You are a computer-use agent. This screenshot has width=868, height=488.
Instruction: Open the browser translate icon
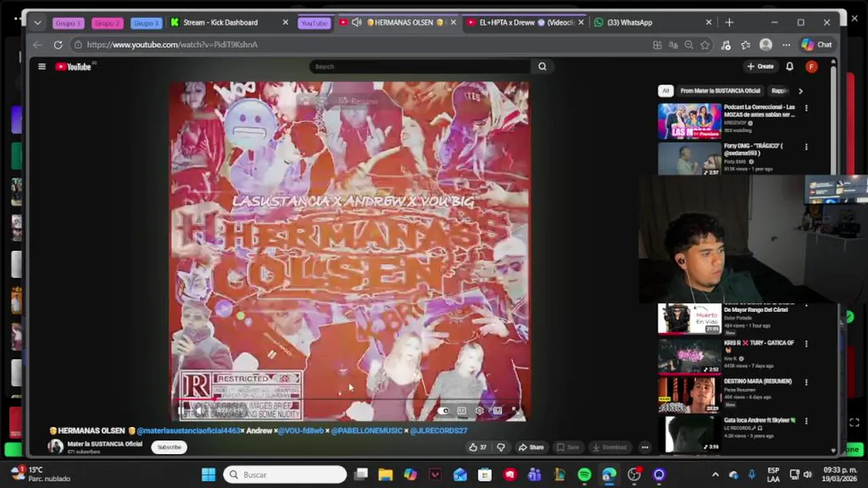pyautogui.click(x=673, y=45)
